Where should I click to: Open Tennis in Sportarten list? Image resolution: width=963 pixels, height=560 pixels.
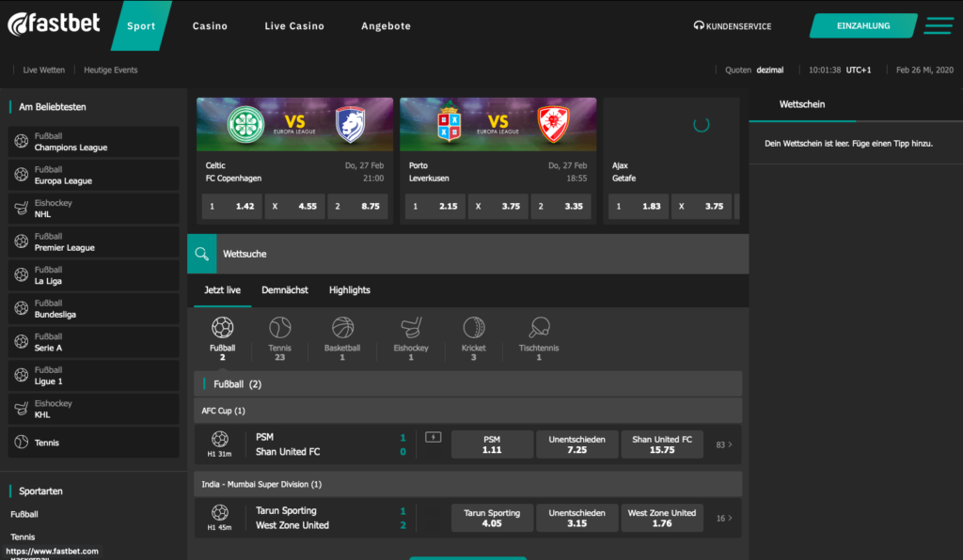click(x=23, y=537)
